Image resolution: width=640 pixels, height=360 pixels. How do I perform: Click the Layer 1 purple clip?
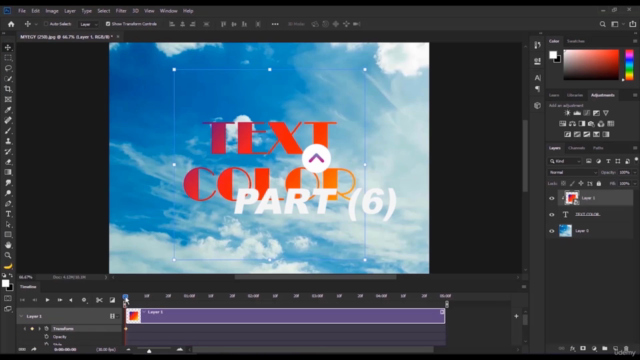click(x=285, y=316)
